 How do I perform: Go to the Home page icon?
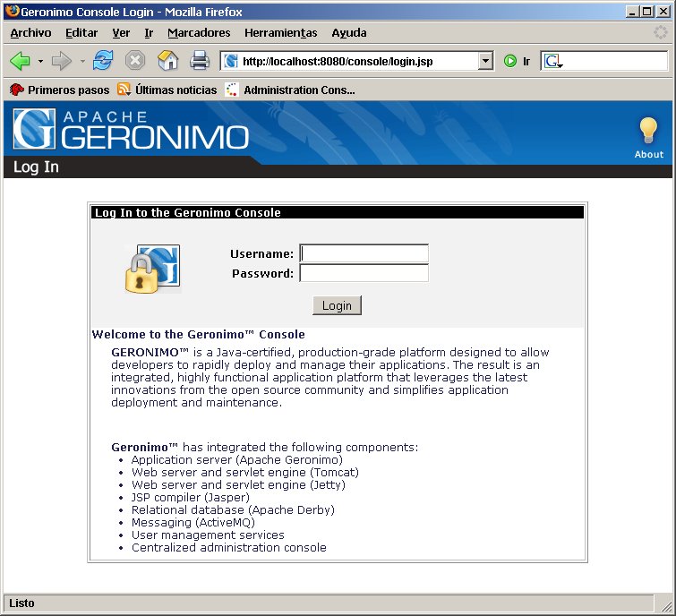click(x=167, y=60)
